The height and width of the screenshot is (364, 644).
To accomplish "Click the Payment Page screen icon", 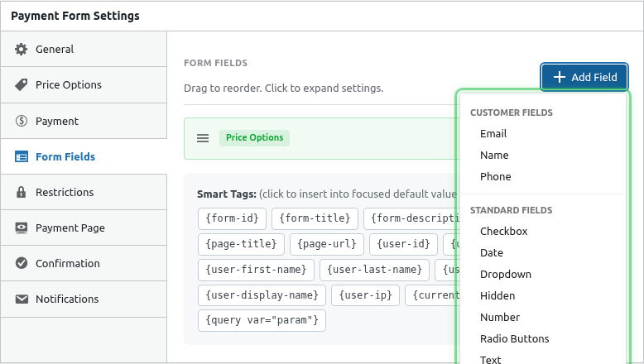I will pos(21,227).
